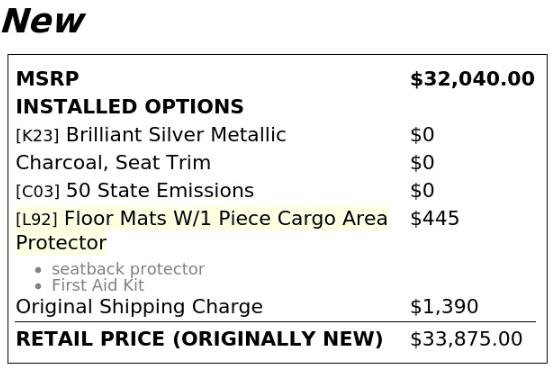This screenshot has height=368, width=551.
Task: Click the INSTALLED OPTIONS heading
Action: coord(130,106)
